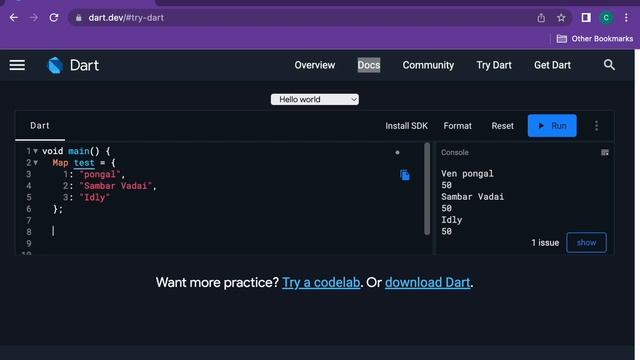The image size is (640, 360).
Task: Select the Dart editor tab
Action: [40, 126]
